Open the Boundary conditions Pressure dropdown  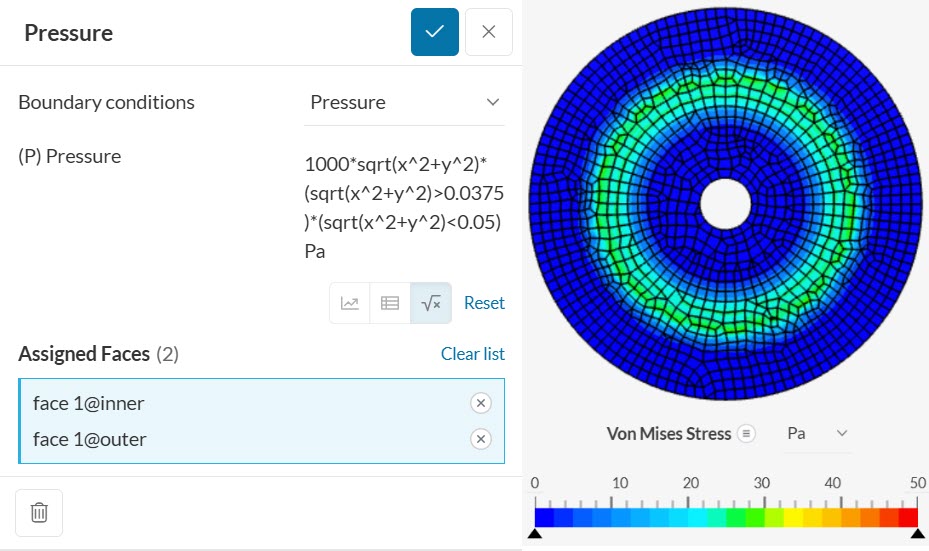tap(404, 103)
